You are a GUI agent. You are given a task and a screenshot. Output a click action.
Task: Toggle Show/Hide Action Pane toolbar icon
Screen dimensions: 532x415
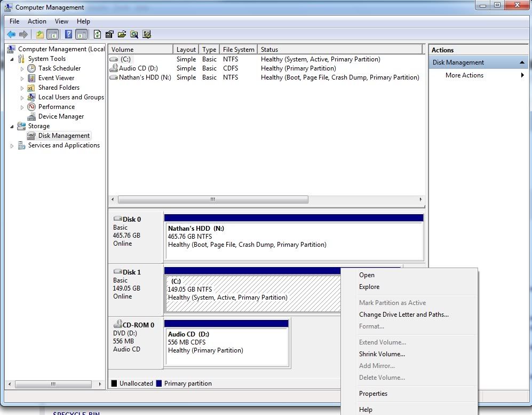(x=82, y=34)
